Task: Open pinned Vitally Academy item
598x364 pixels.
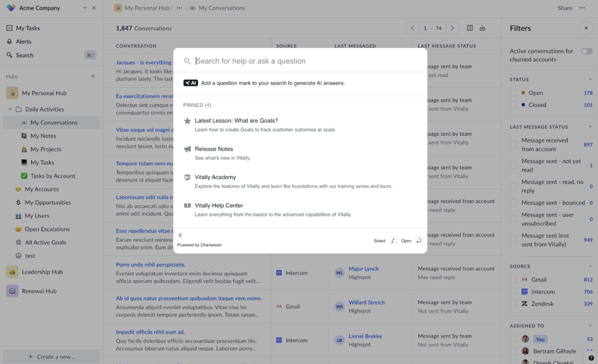Action: click(300, 181)
